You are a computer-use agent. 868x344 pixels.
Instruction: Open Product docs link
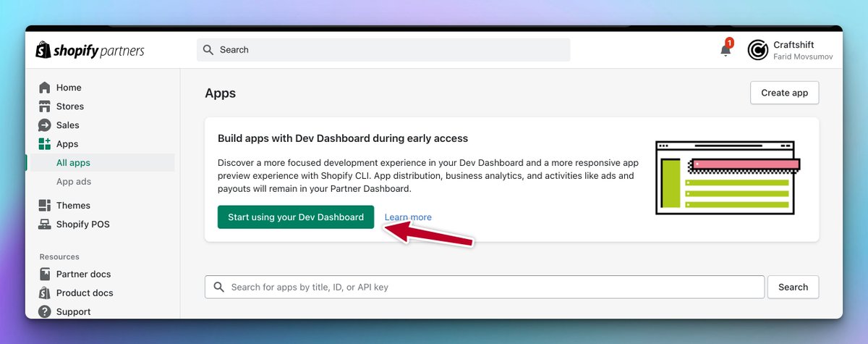[85, 293]
